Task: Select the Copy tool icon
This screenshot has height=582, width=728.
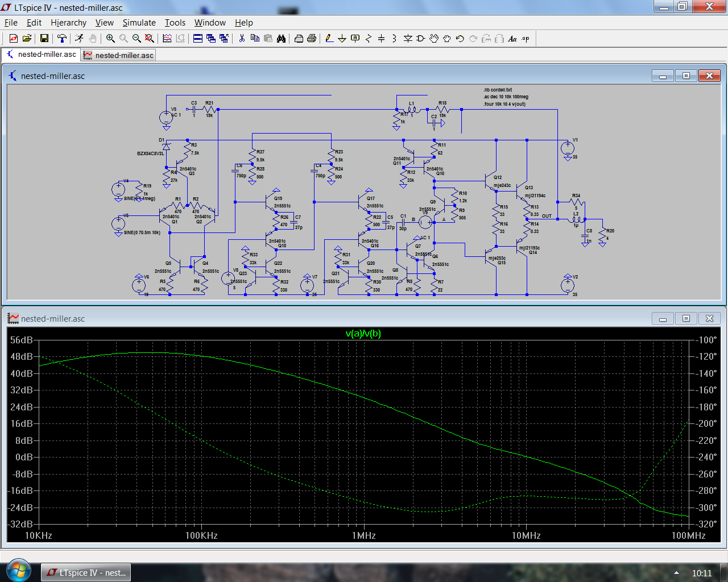Action: pos(255,39)
